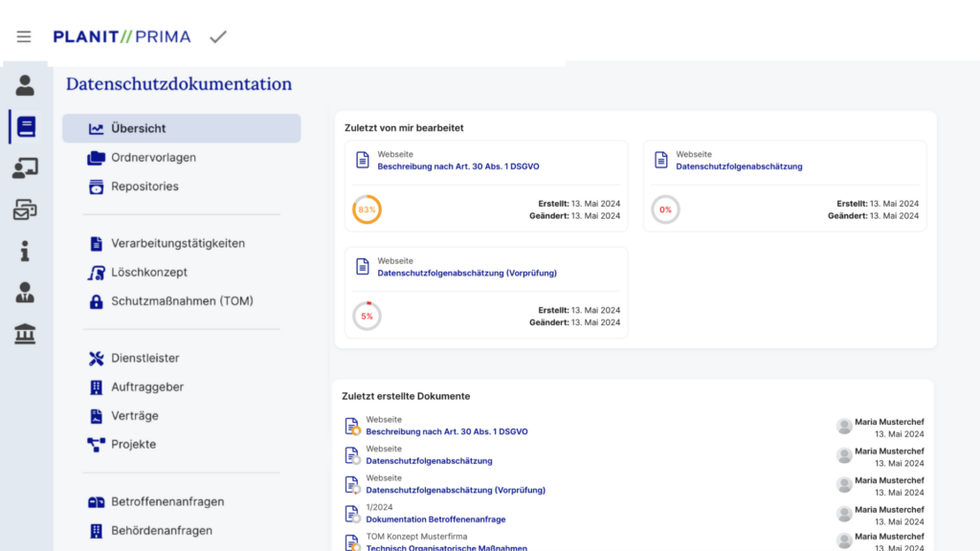Navigate to Schutzmaßnahmen (TOM)
980x551 pixels.
coord(182,300)
